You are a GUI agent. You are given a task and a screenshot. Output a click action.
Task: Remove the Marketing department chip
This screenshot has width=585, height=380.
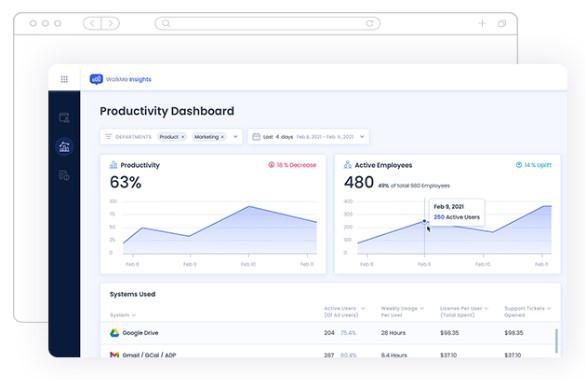click(x=222, y=137)
